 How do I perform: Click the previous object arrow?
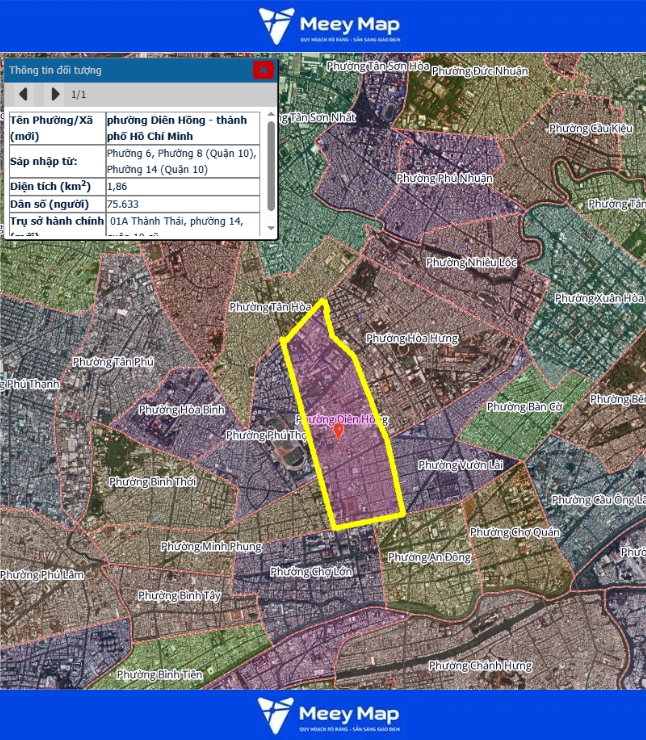pyautogui.click(x=27, y=95)
